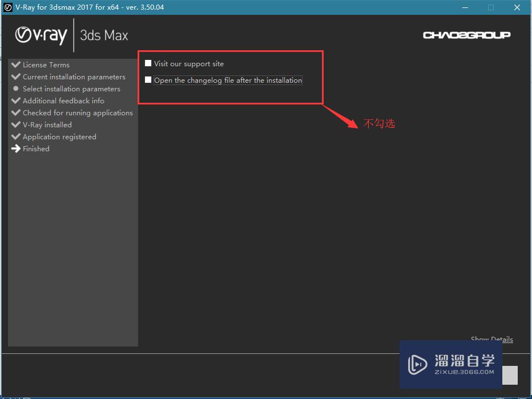Viewport: 532px width, 399px height.
Task: Click the checkmark beside V-Ray installed
Action: click(15, 124)
